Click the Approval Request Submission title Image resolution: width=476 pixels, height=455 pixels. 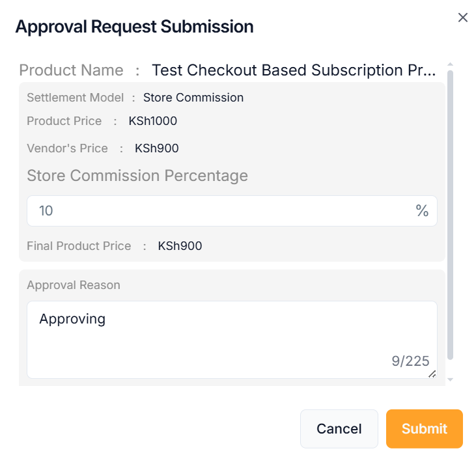click(134, 27)
